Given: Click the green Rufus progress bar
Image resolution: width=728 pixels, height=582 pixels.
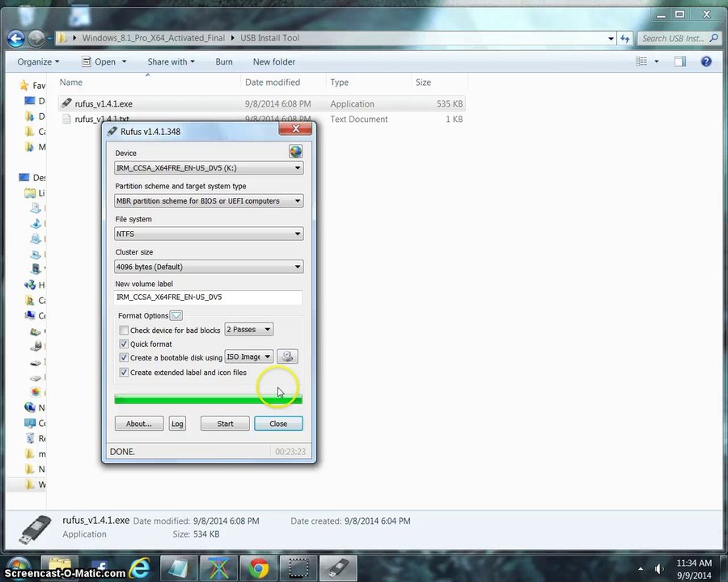Looking at the screenshot, I should coord(209,399).
